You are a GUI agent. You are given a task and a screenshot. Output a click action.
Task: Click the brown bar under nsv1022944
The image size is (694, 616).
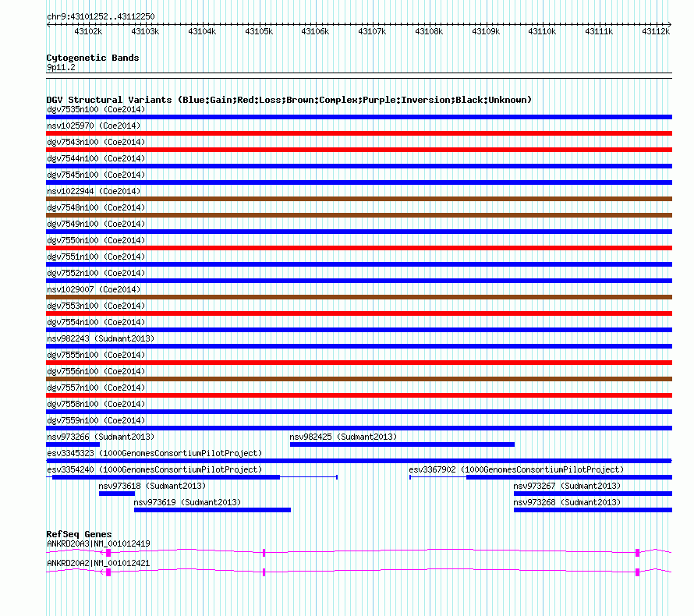point(359,199)
